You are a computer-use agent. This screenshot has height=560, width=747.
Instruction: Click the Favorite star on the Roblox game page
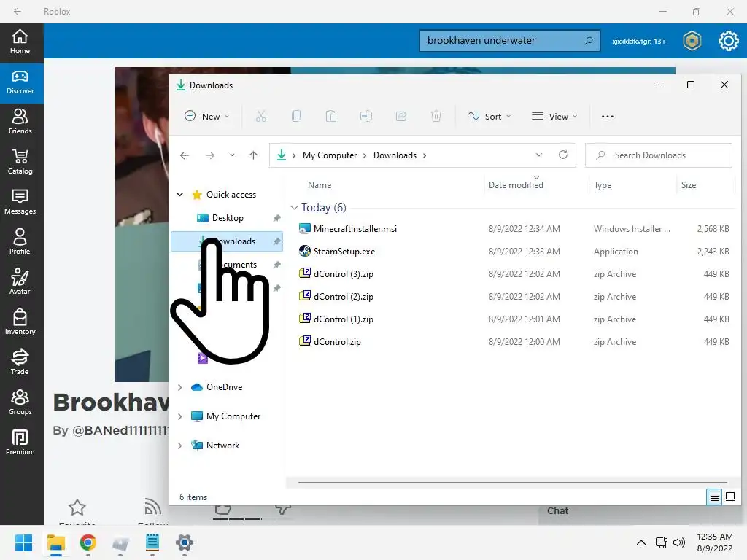tap(77, 507)
